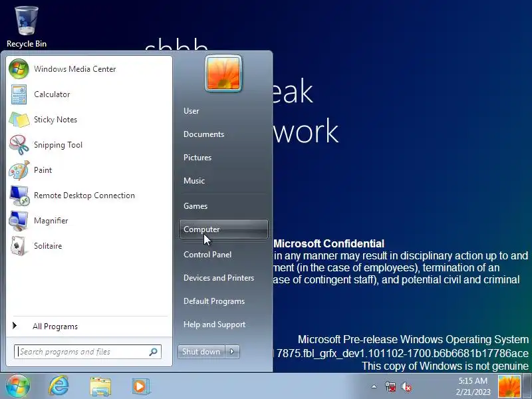Launch Solitaire cards icon
This screenshot has width=532, height=399.
point(19,246)
